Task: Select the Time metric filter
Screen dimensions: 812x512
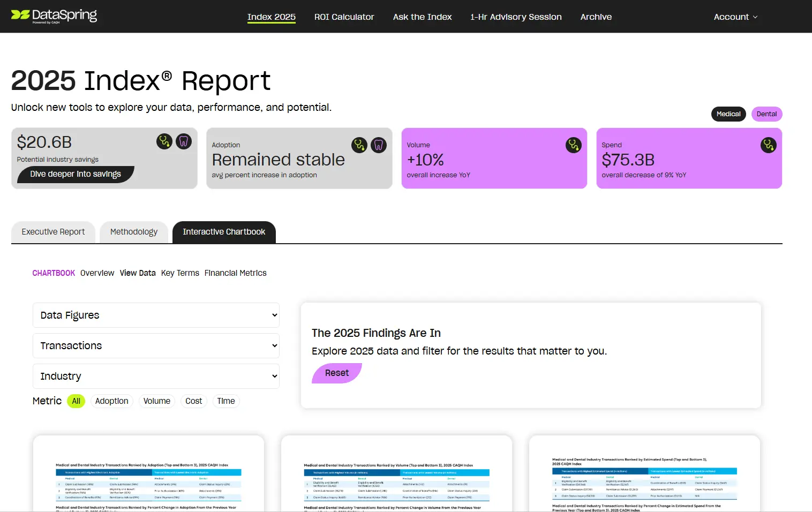Action: [x=226, y=401]
